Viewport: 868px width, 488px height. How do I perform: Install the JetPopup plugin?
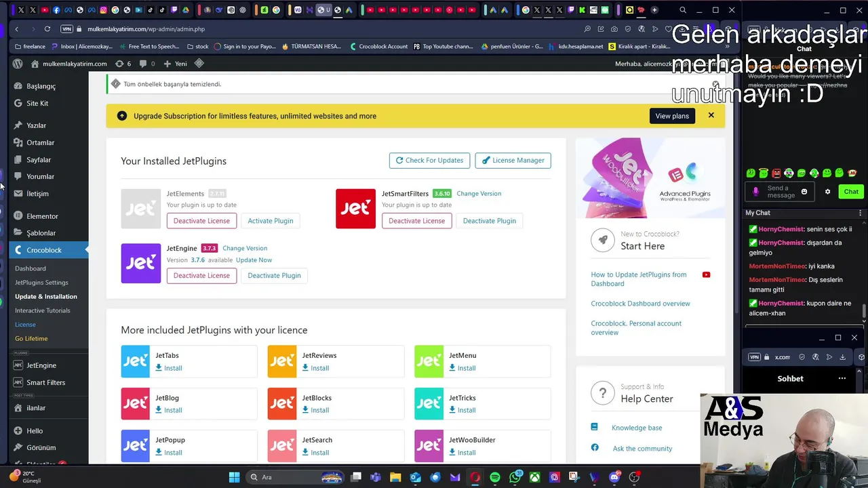169,453
